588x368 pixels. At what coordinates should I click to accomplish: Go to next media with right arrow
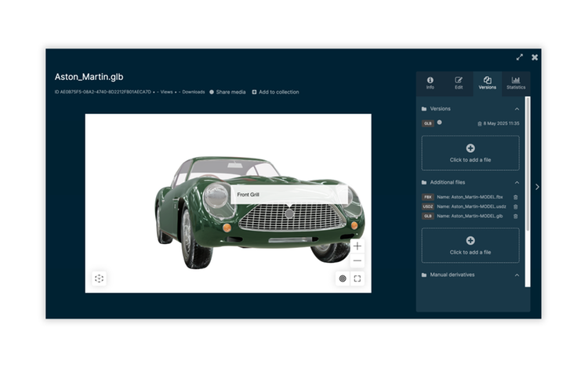537,187
